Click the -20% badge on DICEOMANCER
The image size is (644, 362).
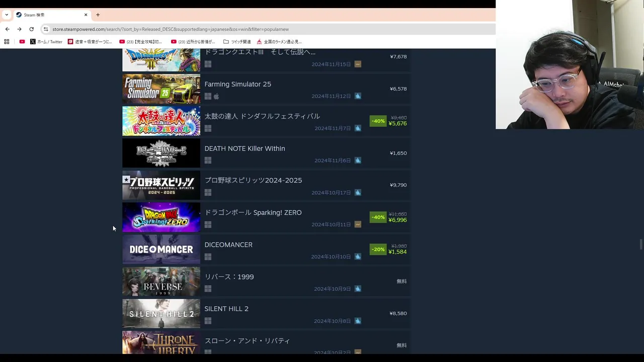point(378,249)
